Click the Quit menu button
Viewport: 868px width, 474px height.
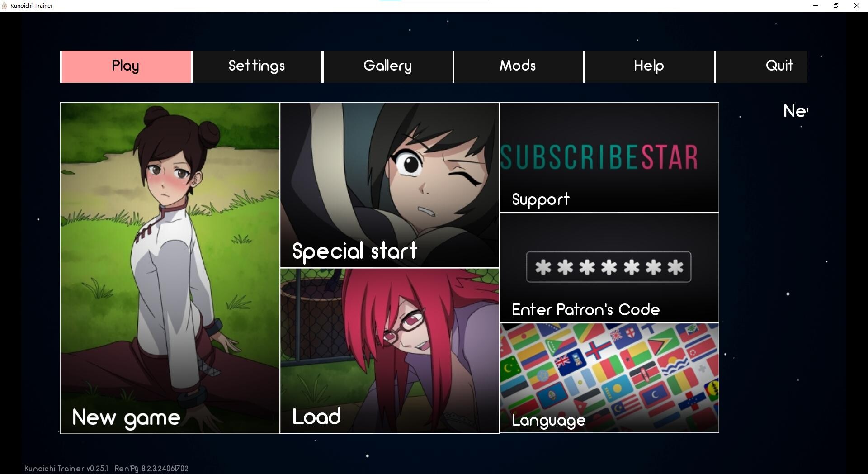coord(762,66)
